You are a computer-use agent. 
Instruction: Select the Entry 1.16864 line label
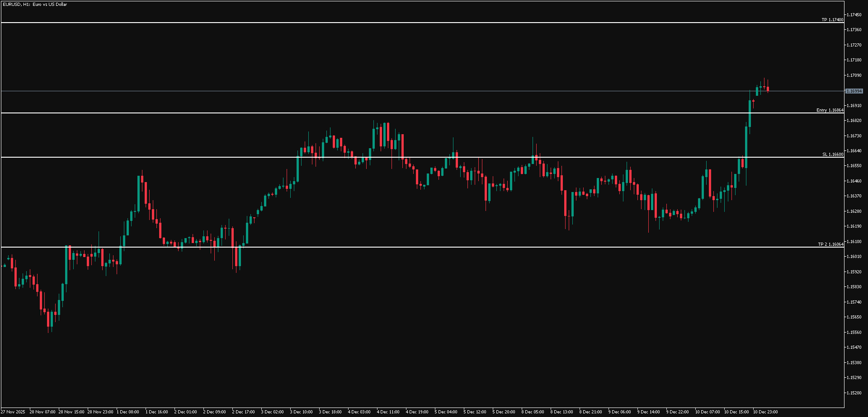click(830, 110)
